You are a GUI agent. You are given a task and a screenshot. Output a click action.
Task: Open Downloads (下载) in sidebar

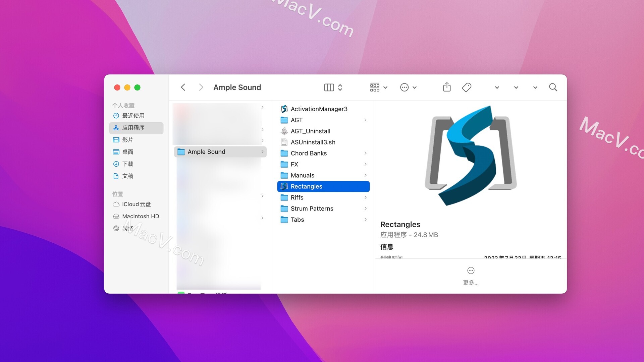[x=136, y=164]
